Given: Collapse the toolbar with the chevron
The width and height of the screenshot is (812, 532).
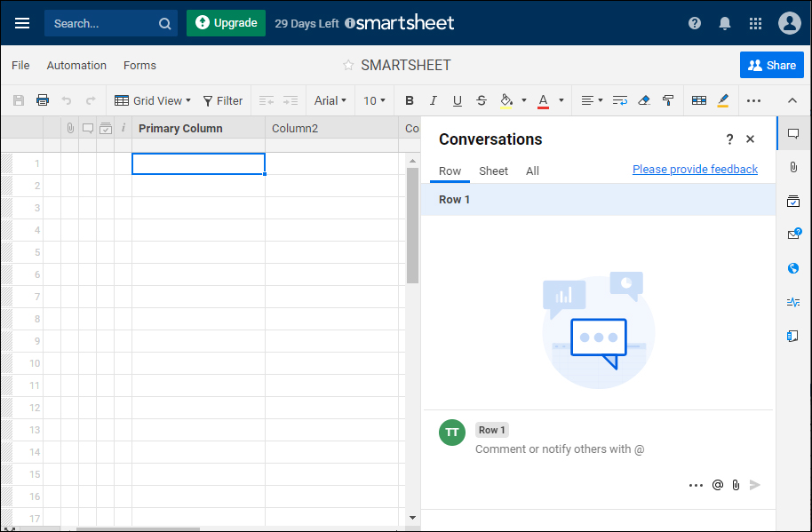Looking at the screenshot, I should pyautogui.click(x=792, y=100).
